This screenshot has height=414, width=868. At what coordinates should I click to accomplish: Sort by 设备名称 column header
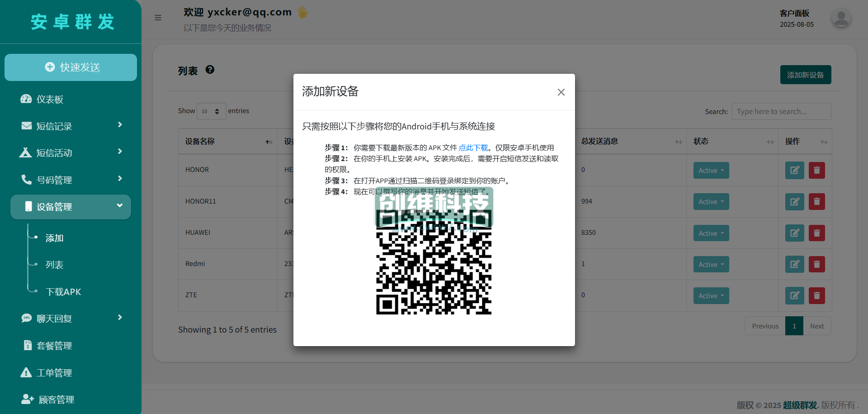tap(228, 141)
